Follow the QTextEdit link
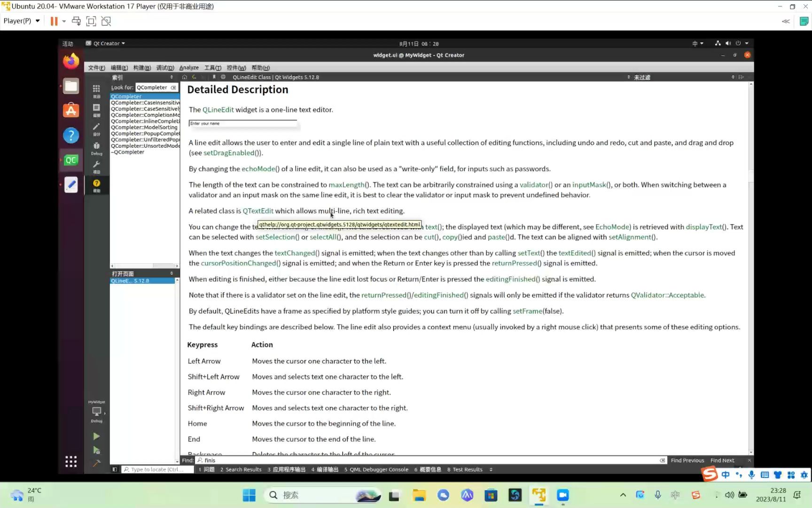This screenshot has width=812, height=508. click(x=258, y=211)
